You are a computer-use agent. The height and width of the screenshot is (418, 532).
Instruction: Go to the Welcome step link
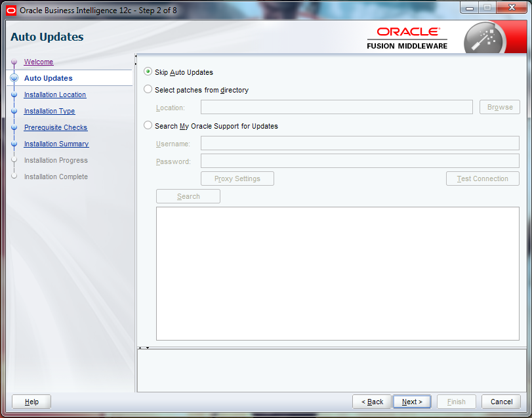click(x=39, y=62)
